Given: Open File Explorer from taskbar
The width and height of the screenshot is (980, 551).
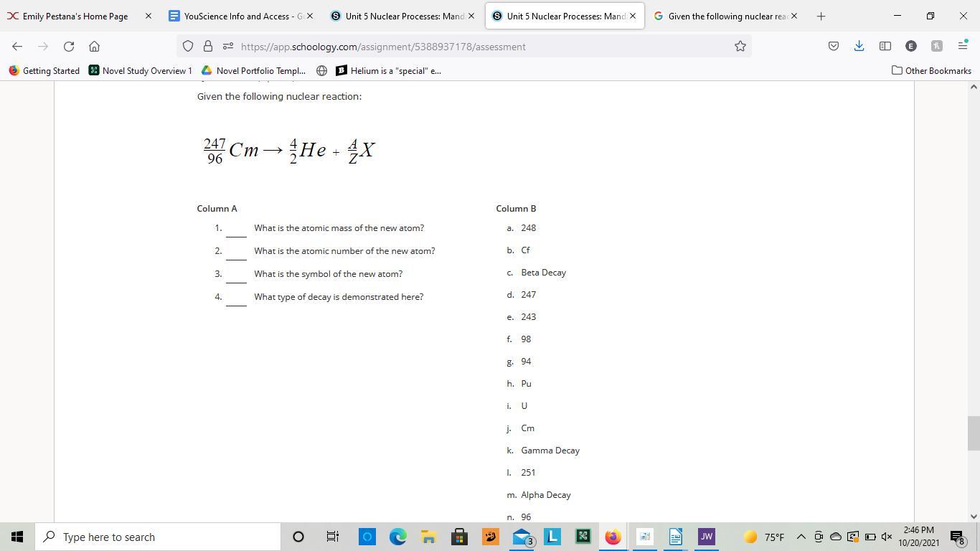Looking at the screenshot, I should [428, 537].
